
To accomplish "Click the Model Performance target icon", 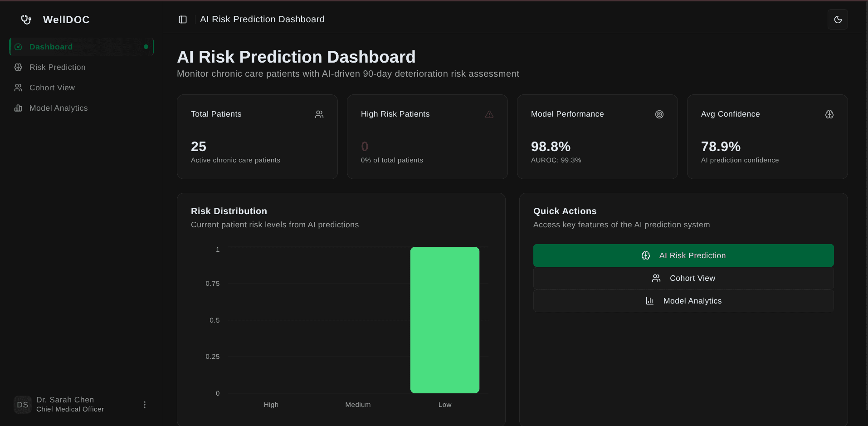I will 659,114.
